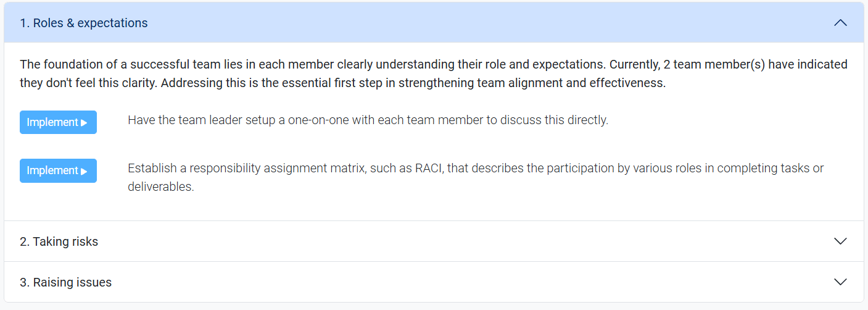Expand the Raising issues accordion row
The width and height of the screenshot is (868, 310).
click(x=434, y=282)
